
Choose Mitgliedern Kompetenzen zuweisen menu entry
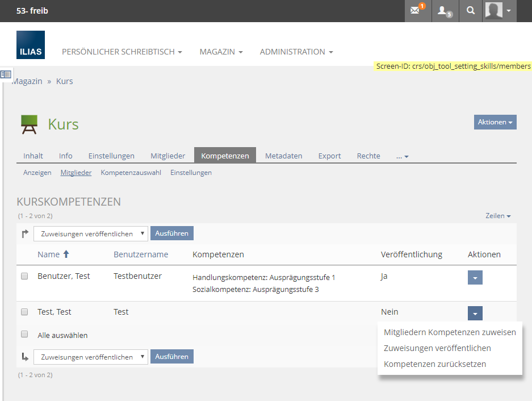(450, 332)
